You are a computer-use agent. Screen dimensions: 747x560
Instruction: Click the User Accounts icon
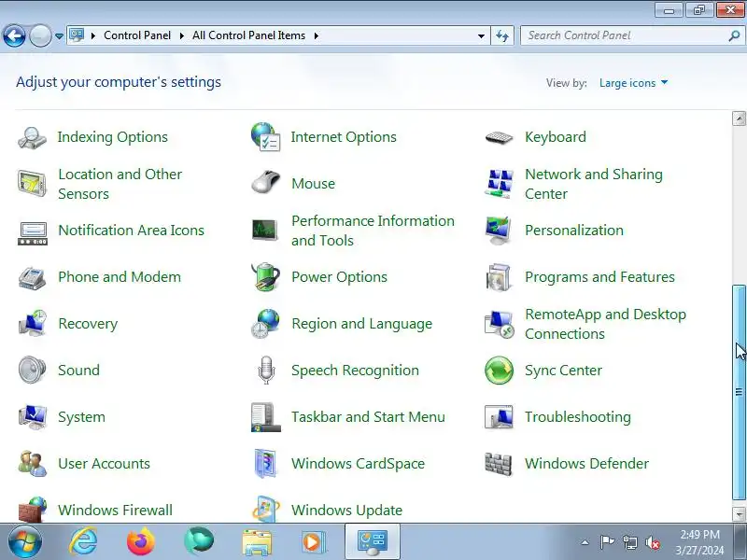32,463
